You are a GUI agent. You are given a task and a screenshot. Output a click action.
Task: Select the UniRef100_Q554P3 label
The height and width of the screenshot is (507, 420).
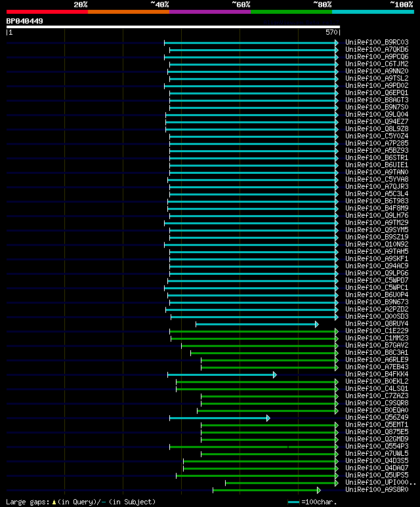[x=377, y=446]
